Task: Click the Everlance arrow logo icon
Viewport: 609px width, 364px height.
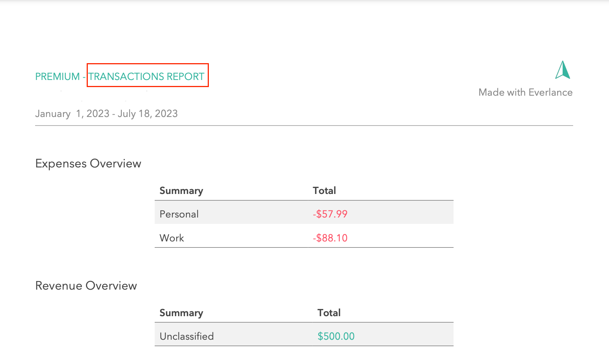Action: click(x=563, y=70)
